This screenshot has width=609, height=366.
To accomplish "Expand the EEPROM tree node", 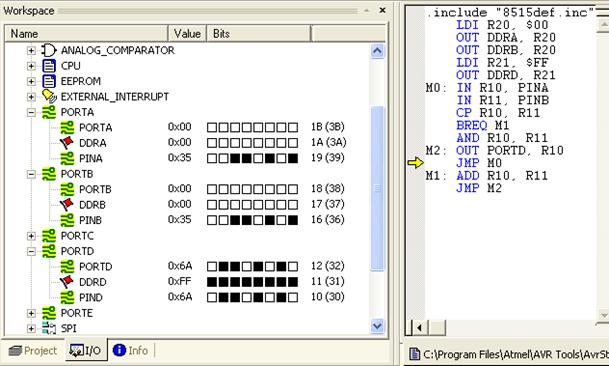I will (31, 81).
